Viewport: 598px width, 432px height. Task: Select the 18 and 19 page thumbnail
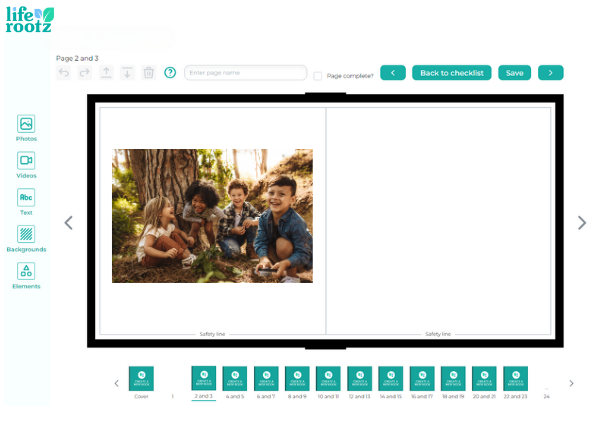click(x=453, y=378)
